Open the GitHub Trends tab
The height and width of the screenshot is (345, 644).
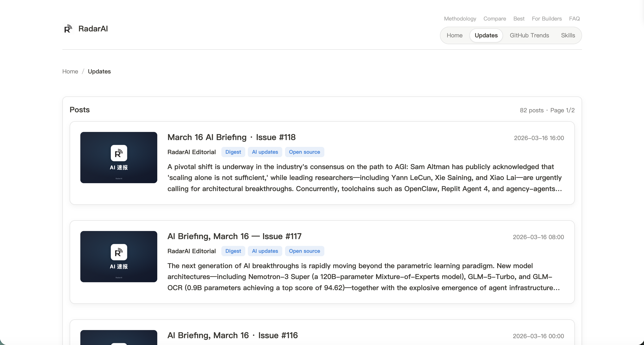(529, 35)
